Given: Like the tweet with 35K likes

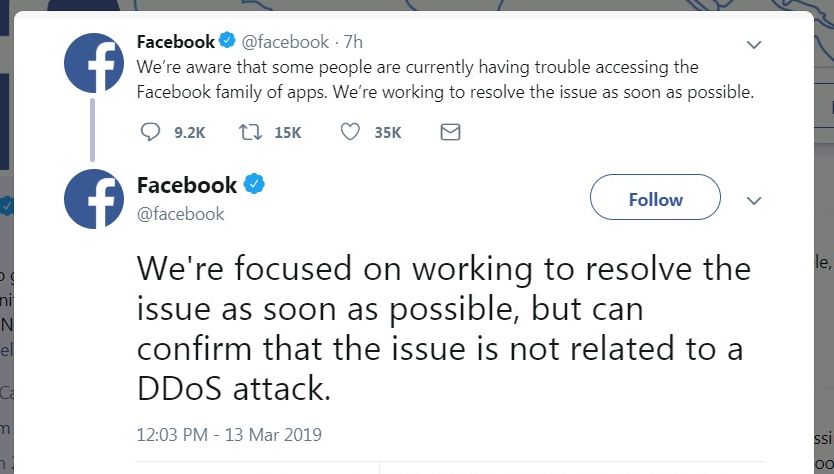Looking at the screenshot, I should (x=350, y=132).
